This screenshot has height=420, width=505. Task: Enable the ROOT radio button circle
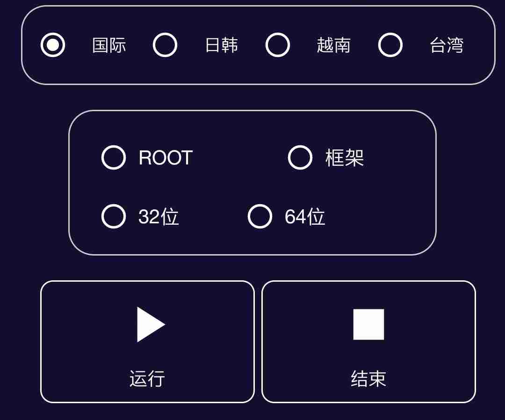[x=113, y=157]
